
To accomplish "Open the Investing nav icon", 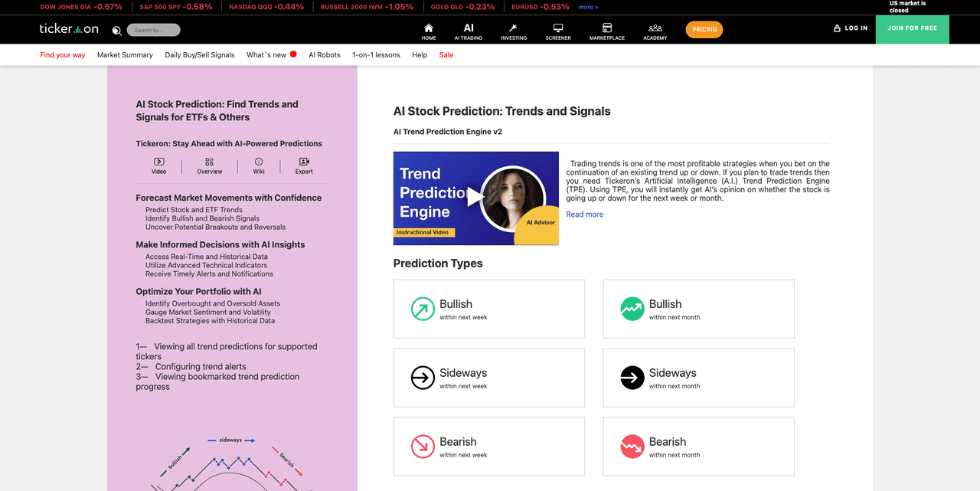I will coord(514,27).
